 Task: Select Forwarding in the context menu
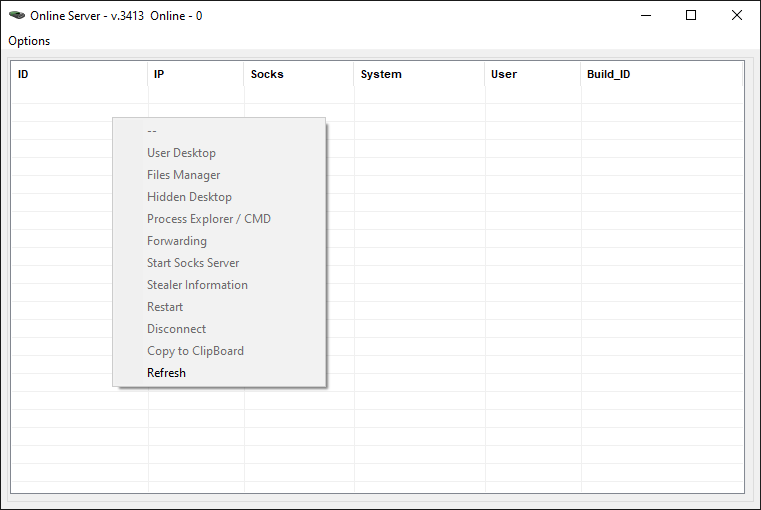[219, 241]
